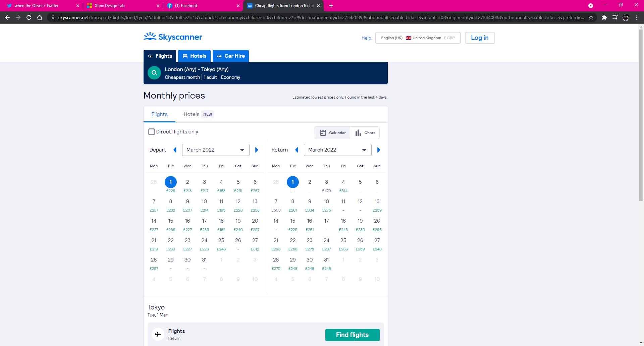Switch to the Hotels tab in Monthly prices

(x=192, y=114)
